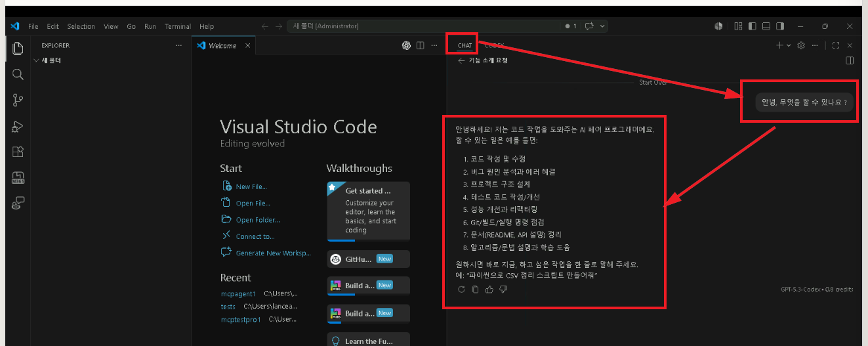
Task: Open the File menu
Action: [33, 26]
